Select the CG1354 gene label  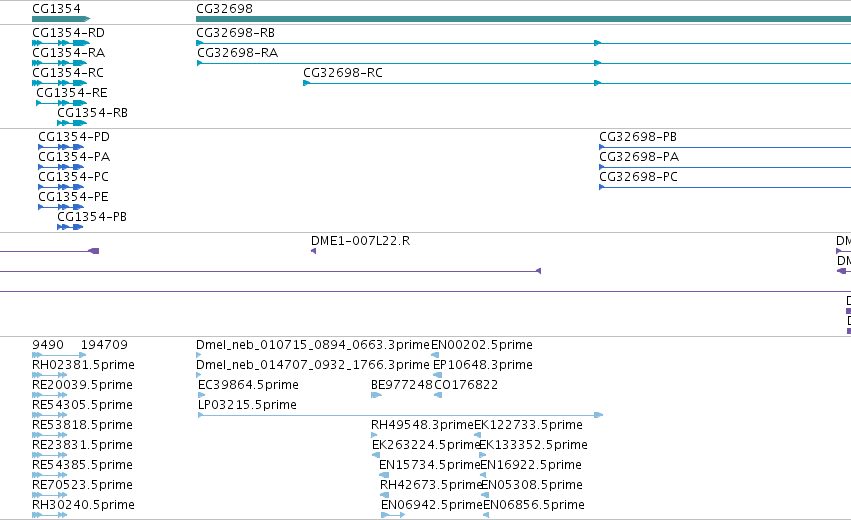pyautogui.click(x=56, y=9)
